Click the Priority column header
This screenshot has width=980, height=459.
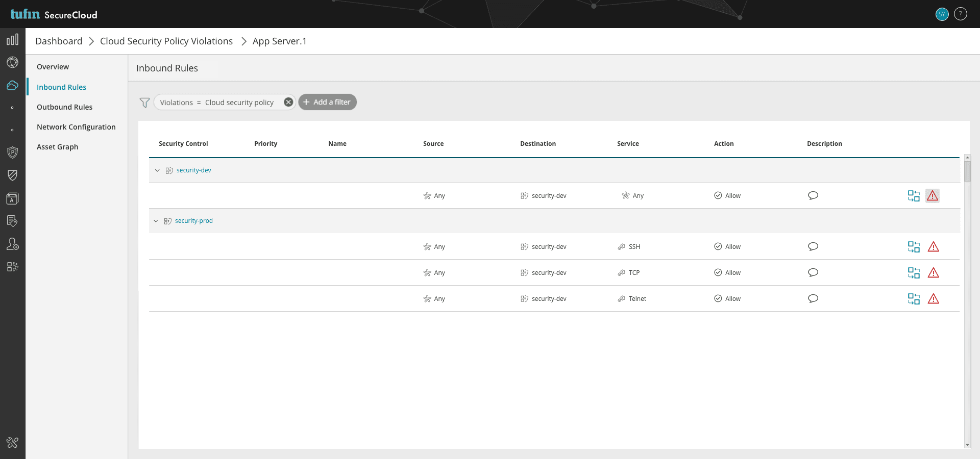click(265, 144)
